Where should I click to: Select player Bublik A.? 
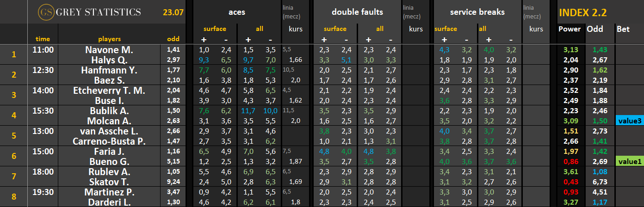coord(109,110)
